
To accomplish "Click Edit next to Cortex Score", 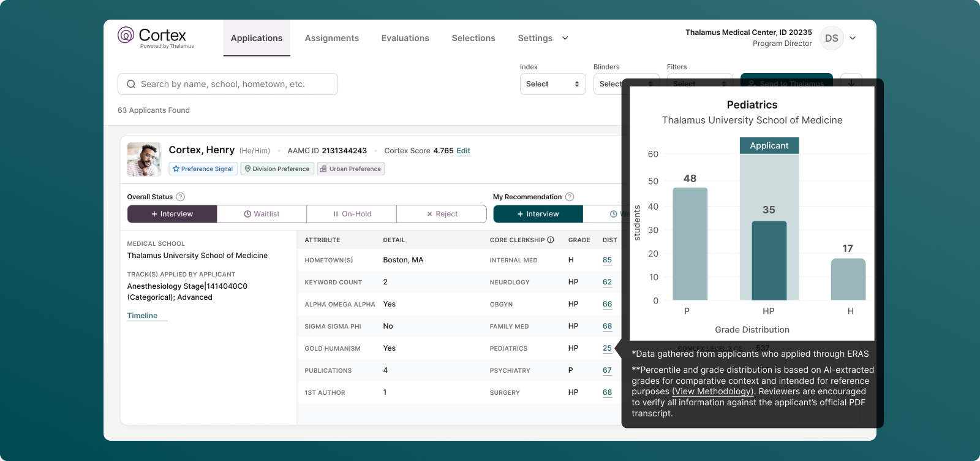I will (464, 151).
